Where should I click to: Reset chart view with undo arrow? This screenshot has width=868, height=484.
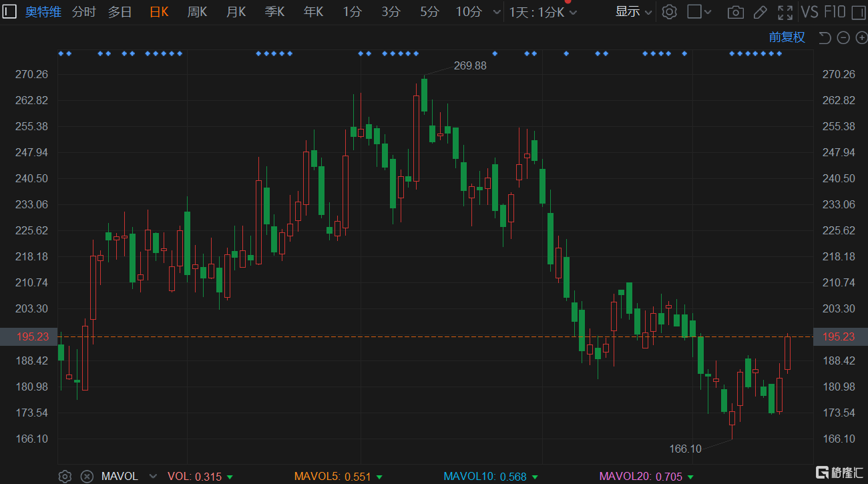(825, 37)
